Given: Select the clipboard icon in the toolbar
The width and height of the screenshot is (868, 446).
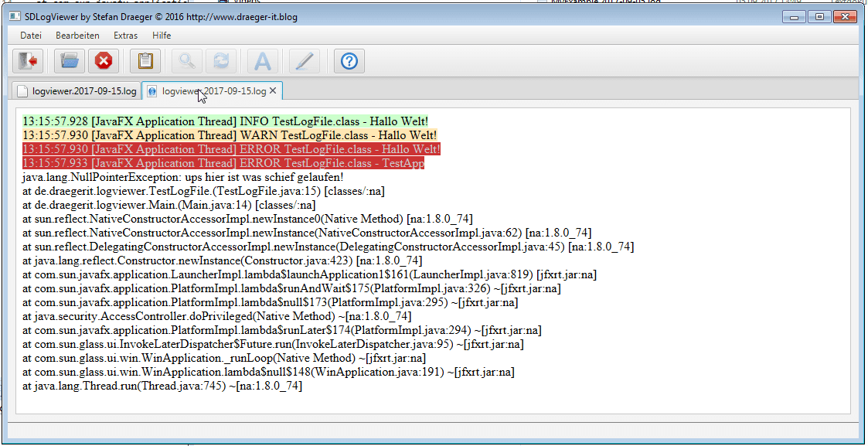Looking at the screenshot, I should [145, 60].
